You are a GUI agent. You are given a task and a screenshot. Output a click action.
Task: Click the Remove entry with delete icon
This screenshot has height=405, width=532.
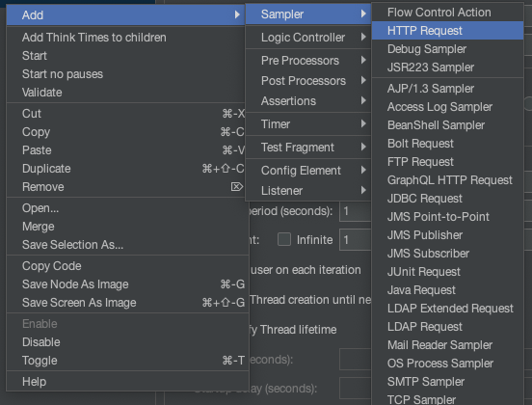click(x=125, y=187)
